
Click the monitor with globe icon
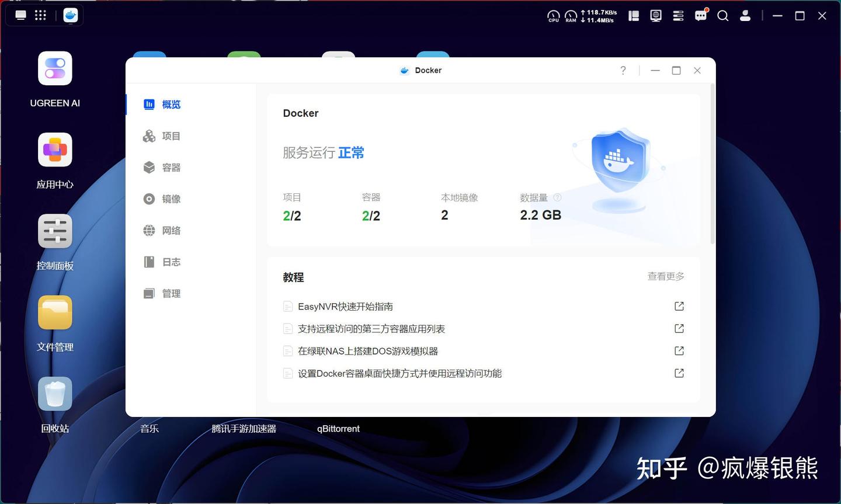click(x=656, y=16)
